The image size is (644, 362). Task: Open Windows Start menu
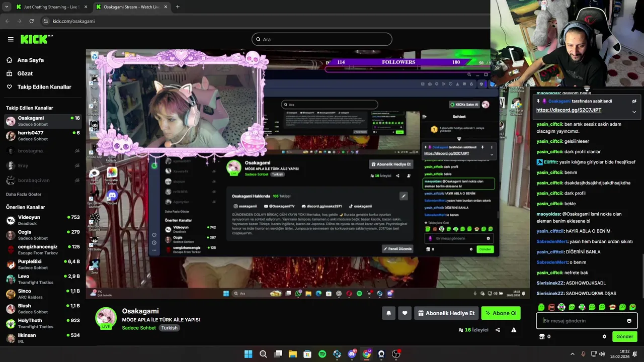pyautogui.click(x=248, y=354)
